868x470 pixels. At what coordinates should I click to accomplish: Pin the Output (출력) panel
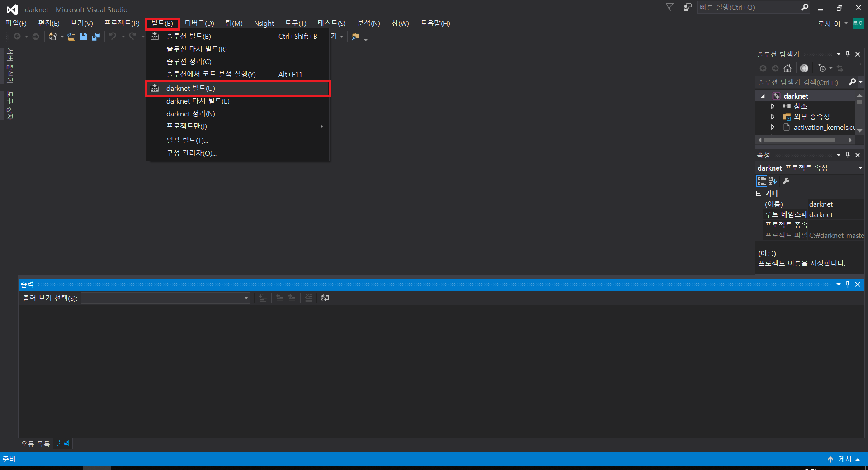point(848,285)
